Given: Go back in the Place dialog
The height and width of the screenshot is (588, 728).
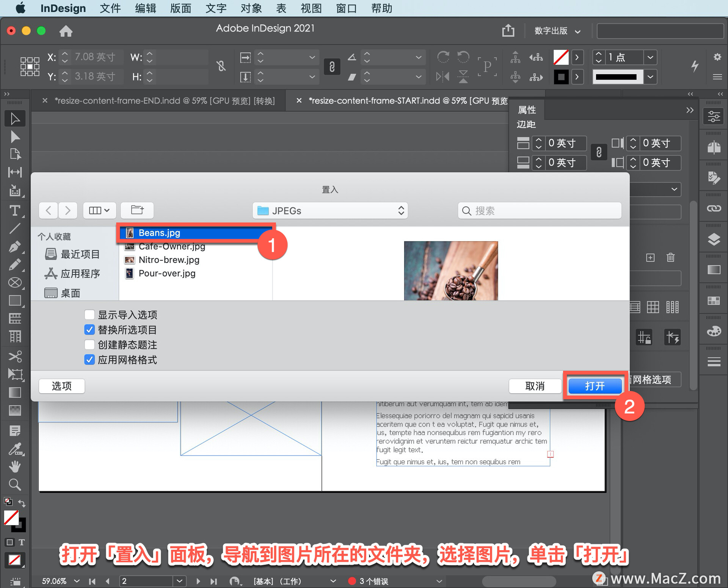Looking at the screenshot, I should click(x=49, y=210).
